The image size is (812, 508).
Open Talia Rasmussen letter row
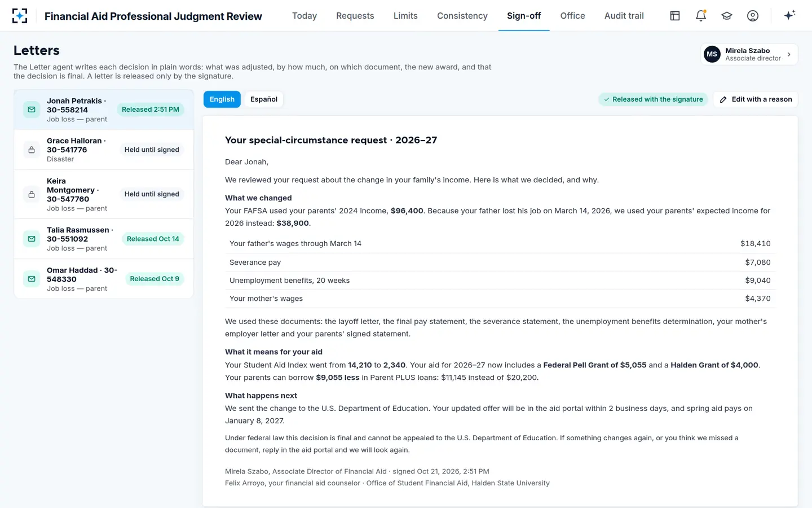[104, 239]
